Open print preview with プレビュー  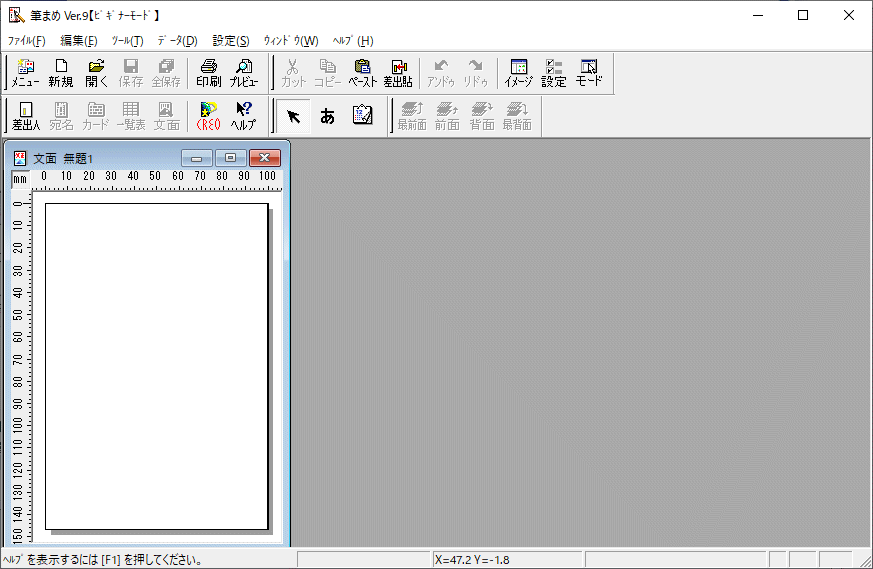(x=244, y=73)
